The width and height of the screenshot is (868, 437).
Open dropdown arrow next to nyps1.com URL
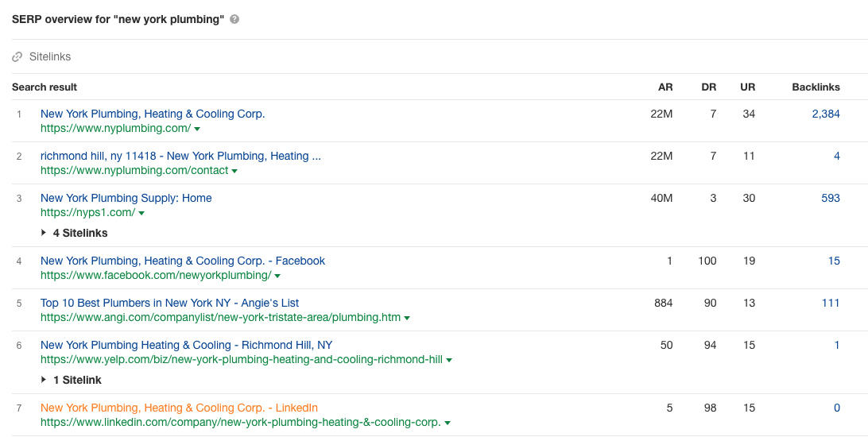141,213
